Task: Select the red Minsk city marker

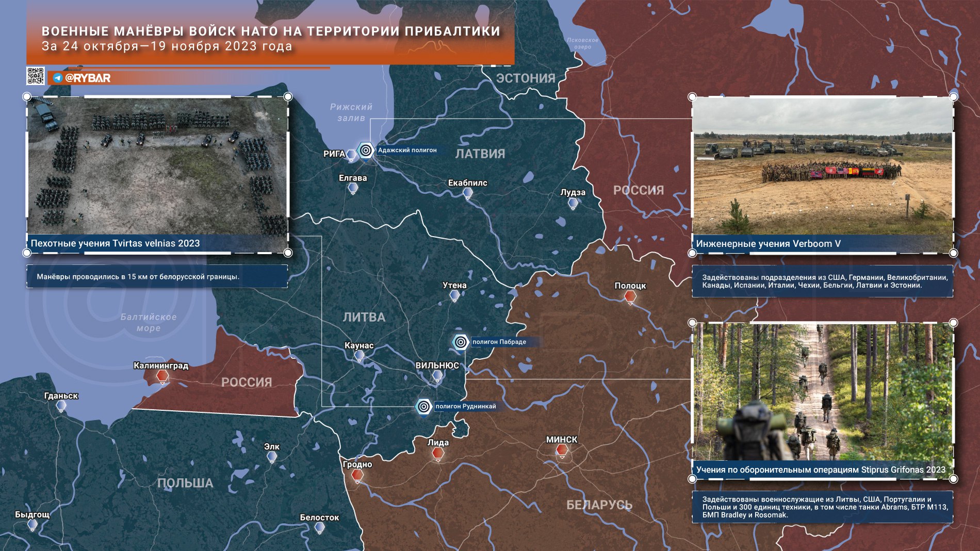Action: [562, 450]
